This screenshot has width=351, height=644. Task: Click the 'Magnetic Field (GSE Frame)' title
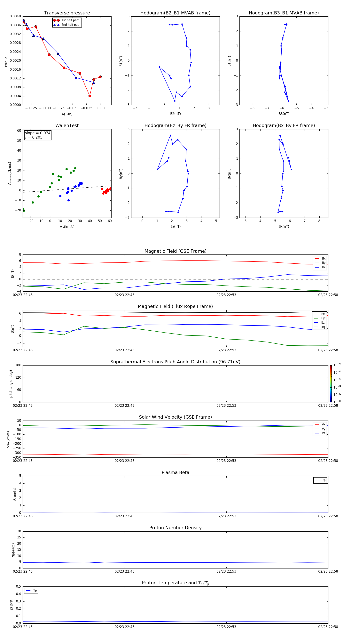pyautogui.click(x=175, y=251)
